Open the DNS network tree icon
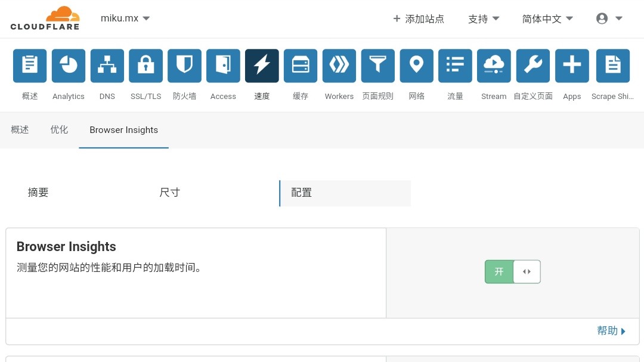The image size is (644, 362). coord(107,66)
